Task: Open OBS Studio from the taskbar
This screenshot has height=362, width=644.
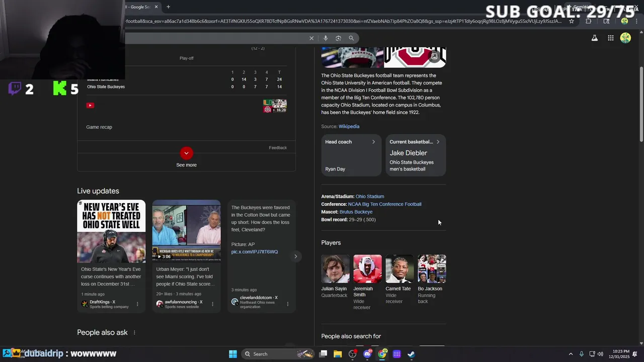Action: pos(352,354)
